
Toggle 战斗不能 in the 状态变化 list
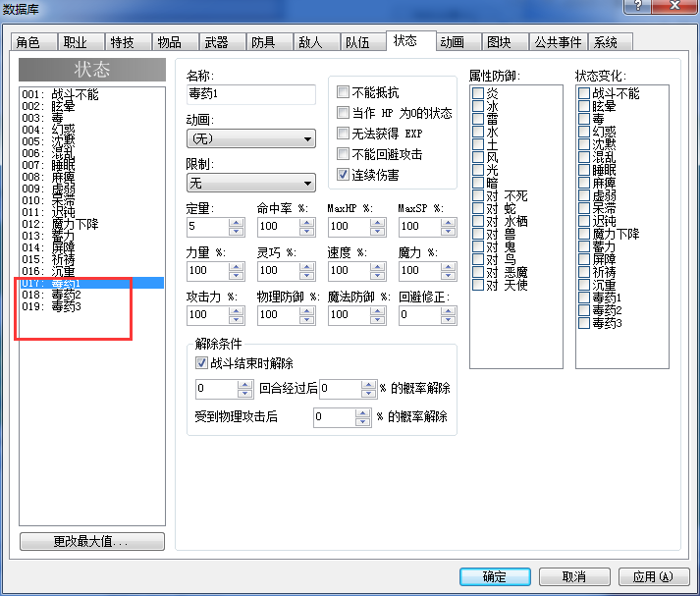coord(584,93)
